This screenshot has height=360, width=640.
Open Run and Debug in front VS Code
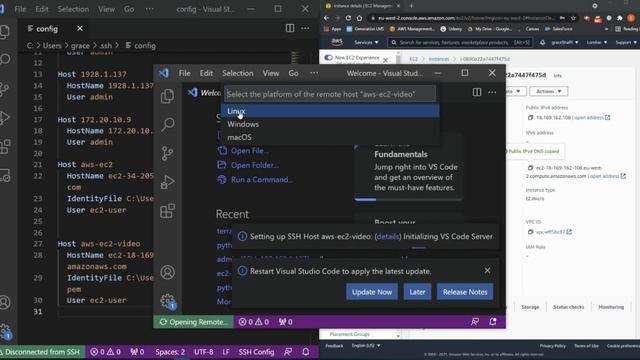click(x=167, y=182)
